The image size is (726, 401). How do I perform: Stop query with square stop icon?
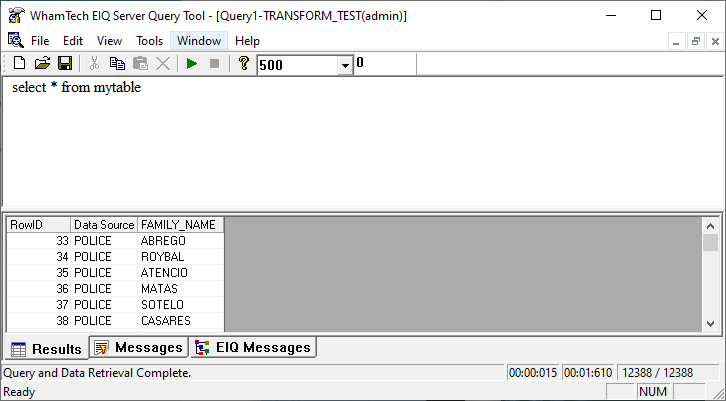coord(214,63)
